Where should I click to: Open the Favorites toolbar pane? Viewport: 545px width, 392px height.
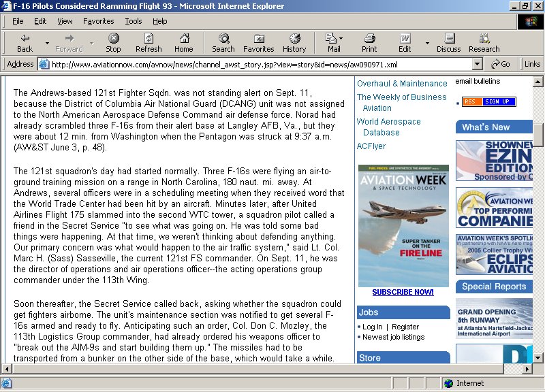click(x=258, y=42)
